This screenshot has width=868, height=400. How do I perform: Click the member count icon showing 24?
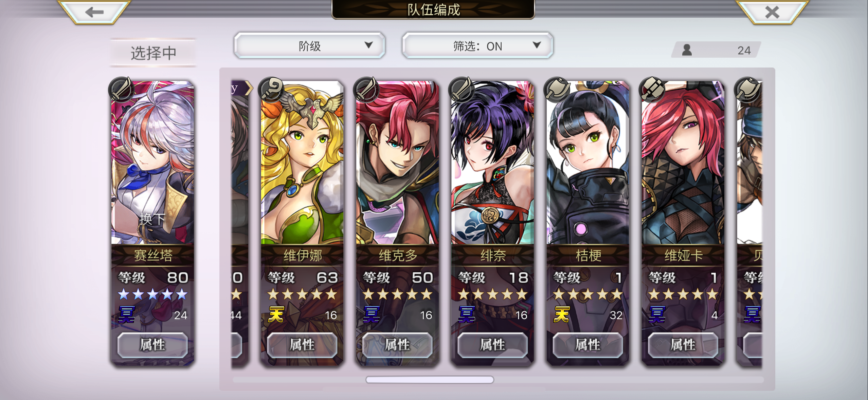tap(687, 50)
